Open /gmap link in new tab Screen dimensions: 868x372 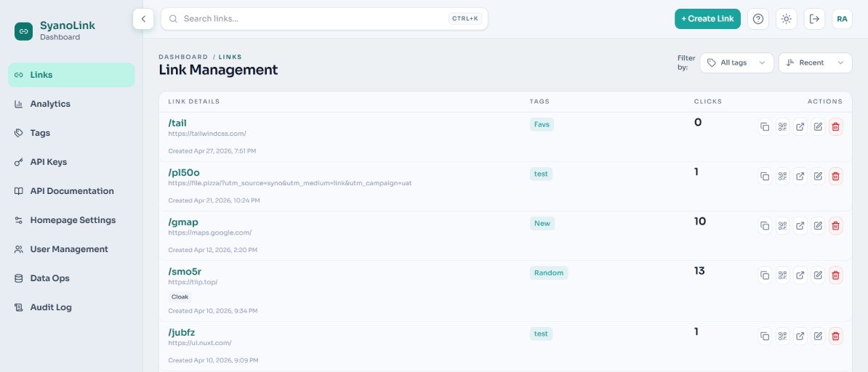tap(800, 225)
